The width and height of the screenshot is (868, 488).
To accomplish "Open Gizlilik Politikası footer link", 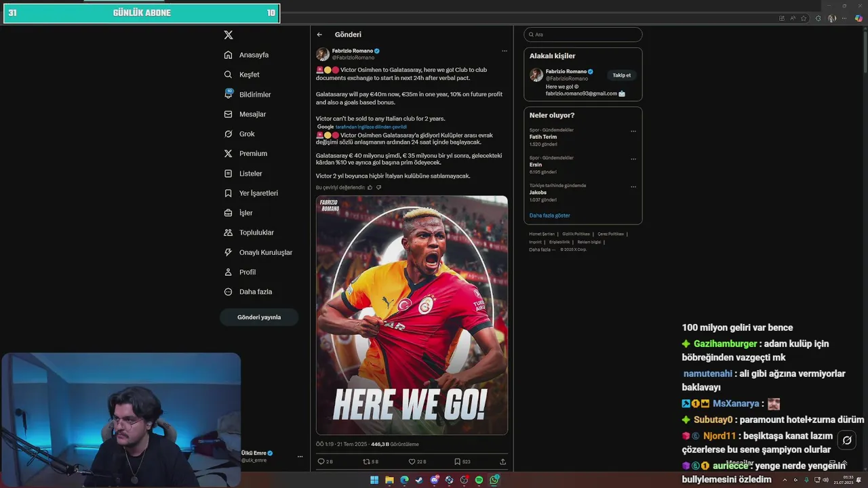I will click(576, 234).
